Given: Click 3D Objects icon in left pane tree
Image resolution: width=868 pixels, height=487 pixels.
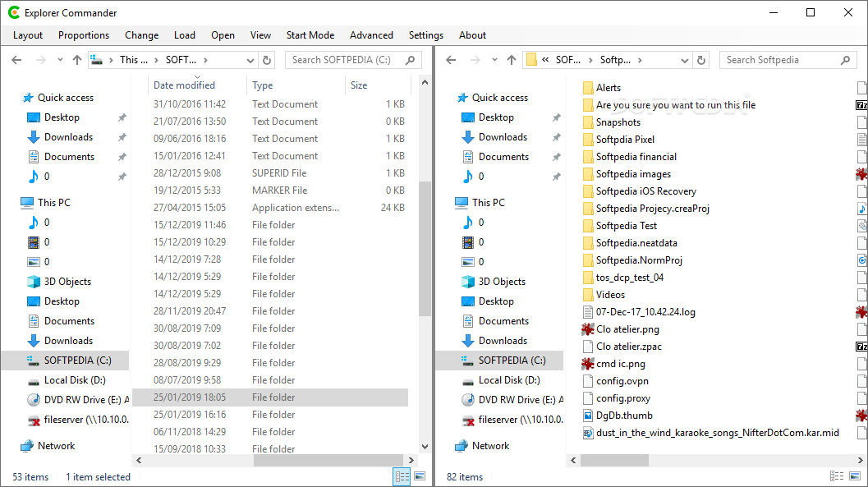Looking at the screenshot, I should pos(34,281).
